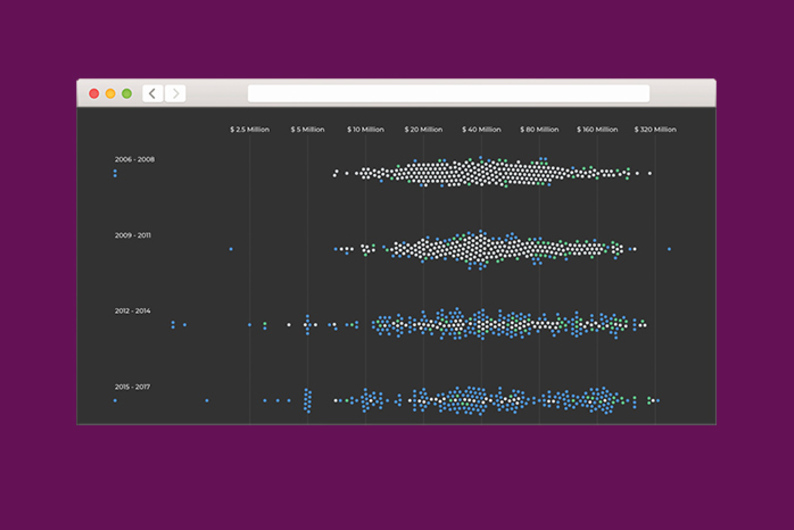Click the yellow minimize window button
The image size is (794, 530).
[x=110, y=93]
